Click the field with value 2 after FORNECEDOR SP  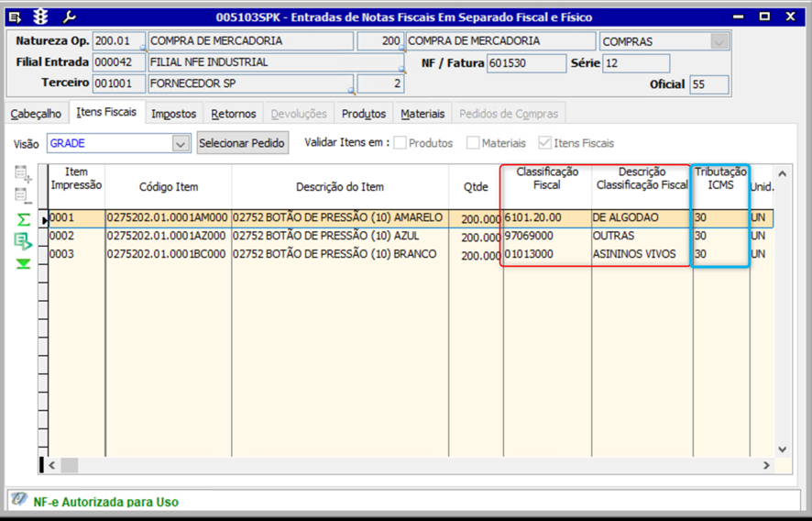(380, 83)
